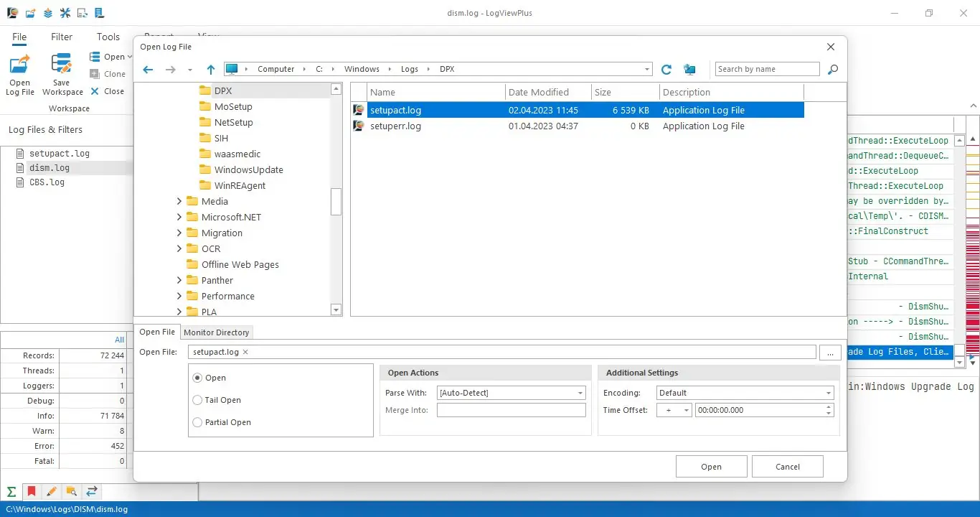The height and width of the screenshot is (517, 980).
Task: Click the LogViewPlus application logo icon
Action: pyautogui.click(x=13, y=13)
